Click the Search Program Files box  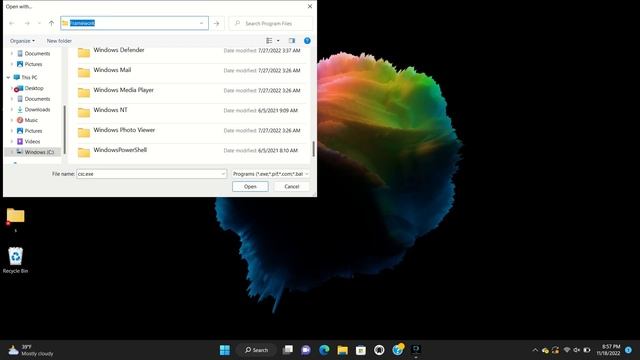[271, 23]
